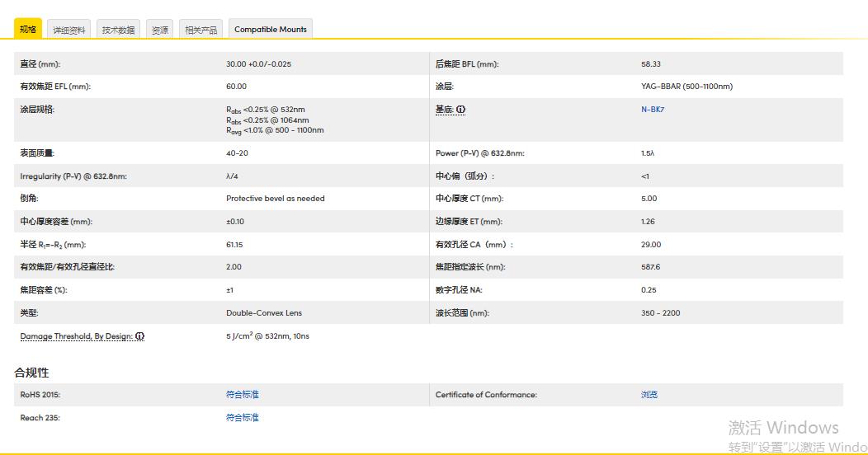Viewport: 868px width, 455px height.
Task: Click info icon beside Damage Threshold, By Design
Action: pos(139,336)
